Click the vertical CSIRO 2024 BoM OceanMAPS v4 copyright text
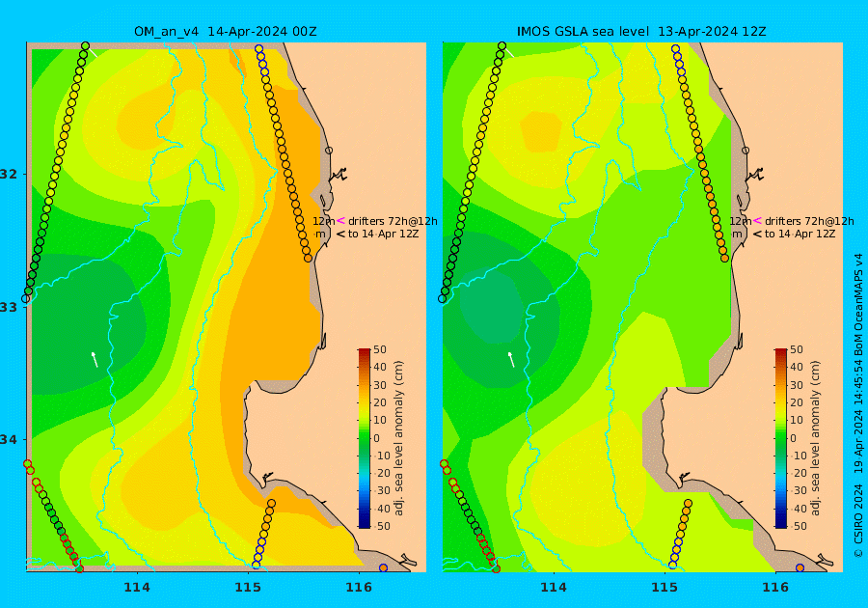Viewport: 868px width, 608px height. pyautogui.click(x=858, y=405)
